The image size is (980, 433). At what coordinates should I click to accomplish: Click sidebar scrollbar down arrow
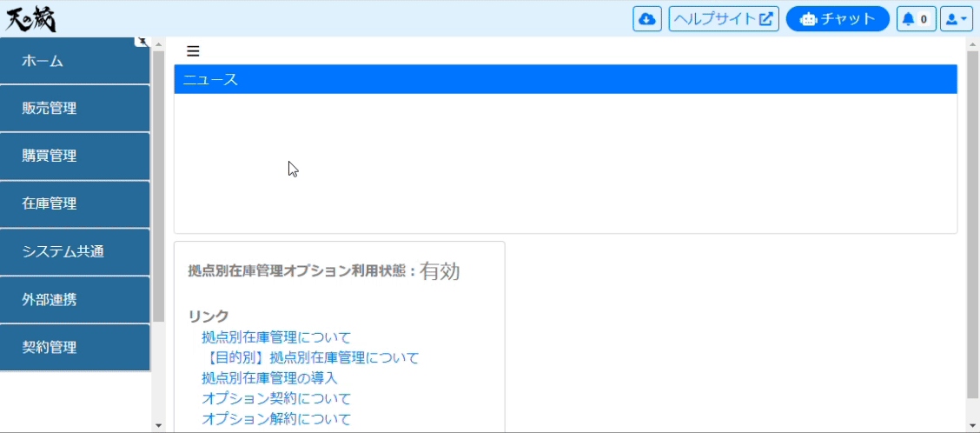point(158,425)
